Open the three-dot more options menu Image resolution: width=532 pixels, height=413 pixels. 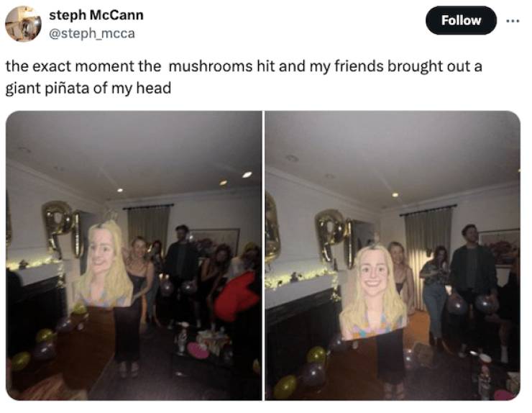(513, 21)
